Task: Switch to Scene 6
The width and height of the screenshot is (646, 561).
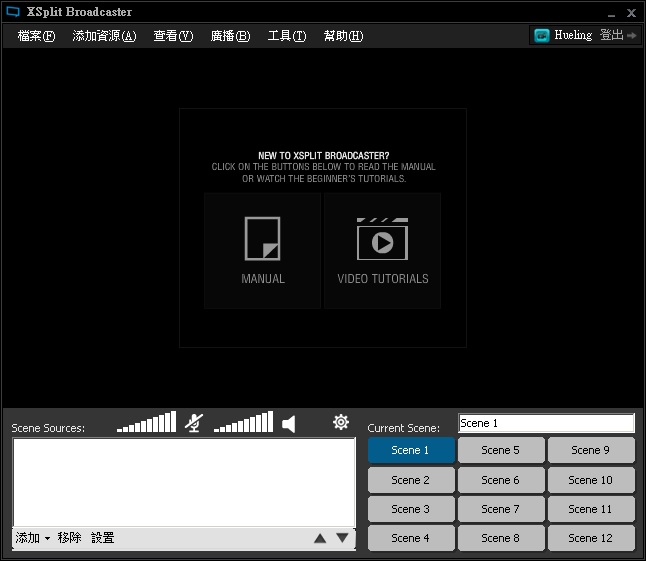Action: tap(501, 480)
